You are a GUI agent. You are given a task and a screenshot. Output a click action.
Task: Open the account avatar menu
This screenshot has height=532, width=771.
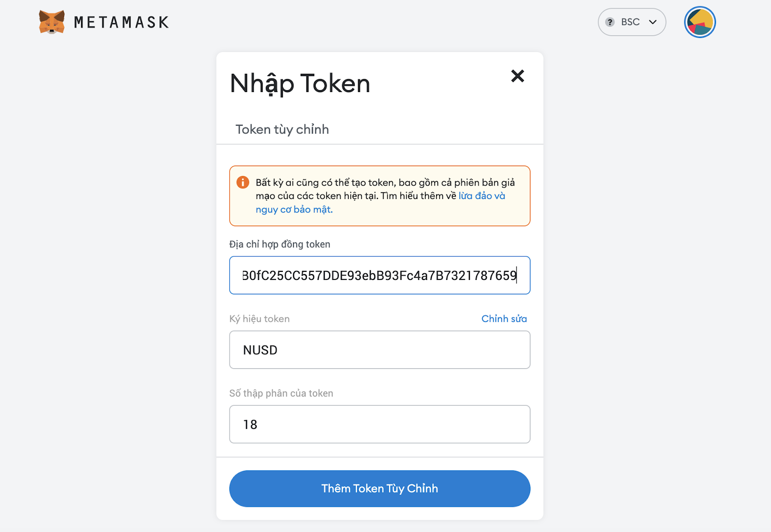[700, 22]
